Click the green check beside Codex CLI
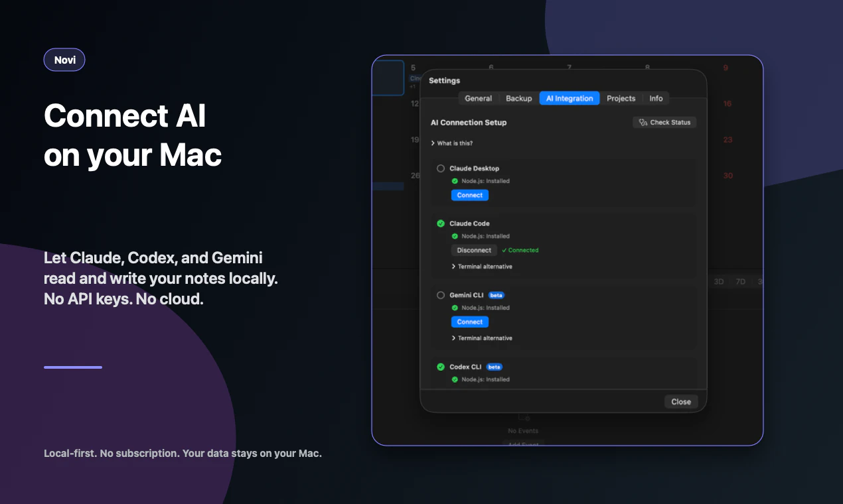Screen dimensions: 843x504 click(x=441, y=367)
